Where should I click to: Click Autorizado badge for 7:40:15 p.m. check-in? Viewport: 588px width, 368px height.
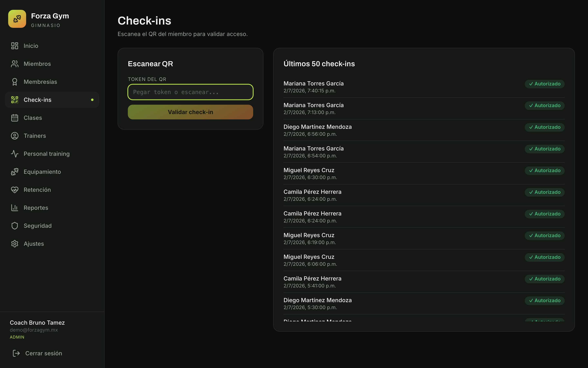(x=545, y=84)
